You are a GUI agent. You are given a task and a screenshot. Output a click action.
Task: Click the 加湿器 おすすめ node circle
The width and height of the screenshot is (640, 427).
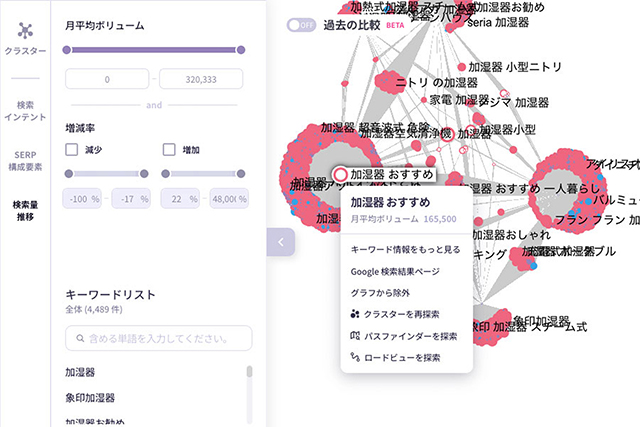pos(340,175)
